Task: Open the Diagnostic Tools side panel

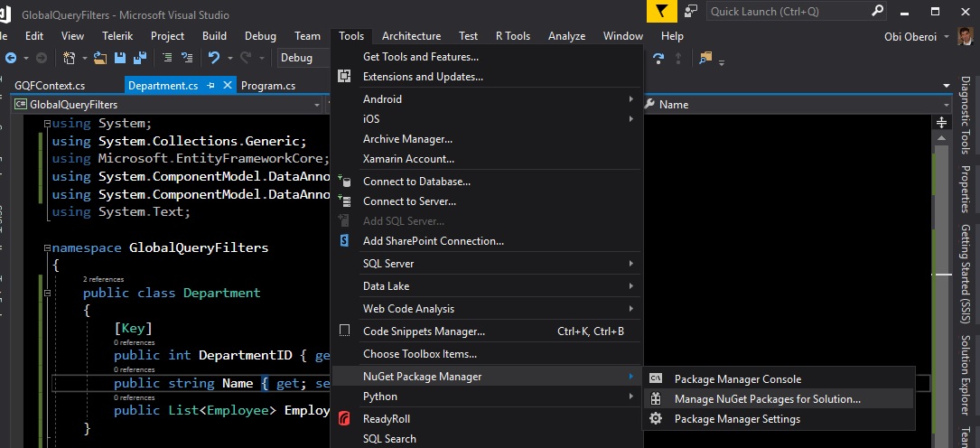Action: [x=966, y=116]
